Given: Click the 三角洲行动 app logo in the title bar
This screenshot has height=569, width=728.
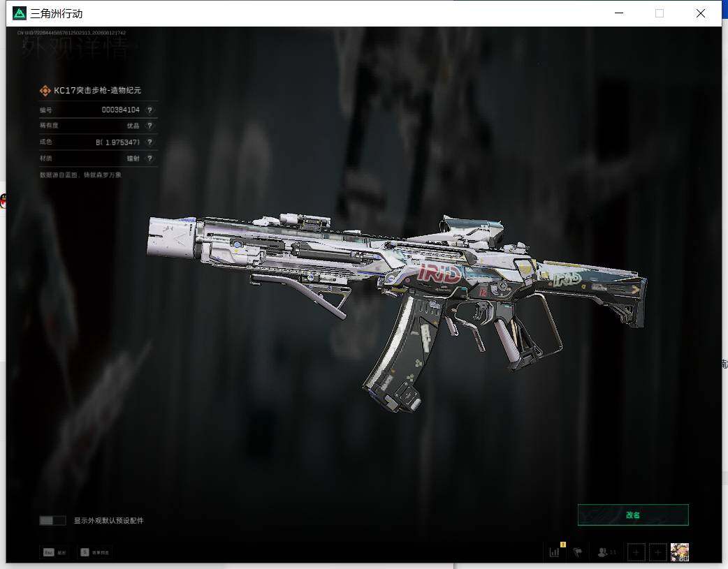Looking at the screenshot, I should point(19,13).
